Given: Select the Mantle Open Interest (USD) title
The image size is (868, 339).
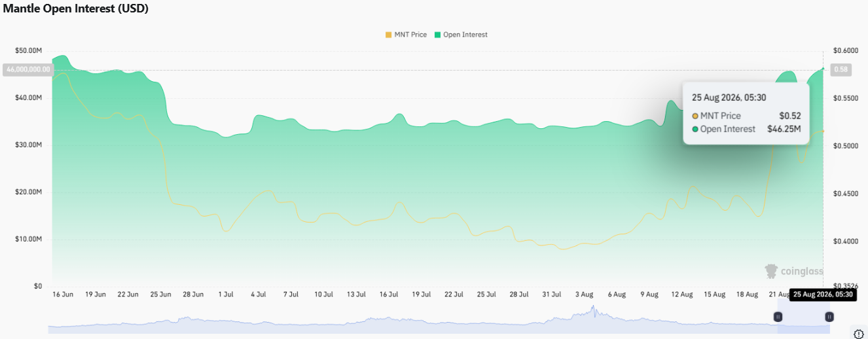Looking at the screenshot, I should (x=76, y=9).
